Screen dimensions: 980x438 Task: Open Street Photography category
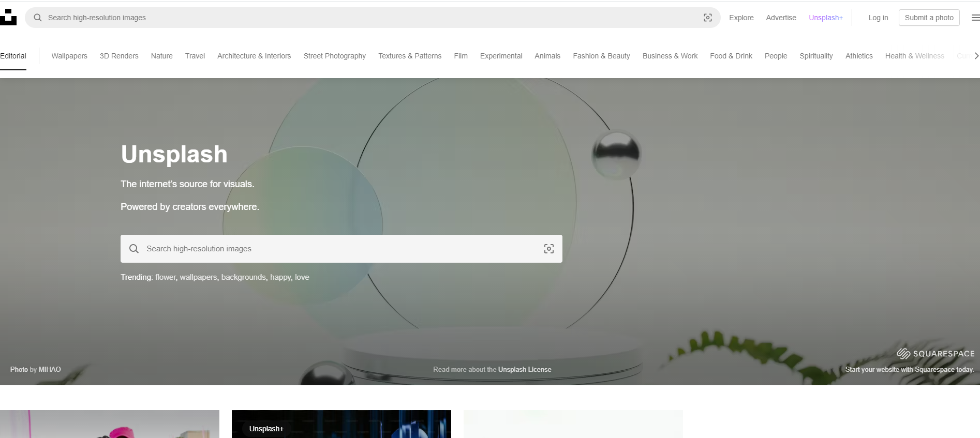(x=334, y=56)
